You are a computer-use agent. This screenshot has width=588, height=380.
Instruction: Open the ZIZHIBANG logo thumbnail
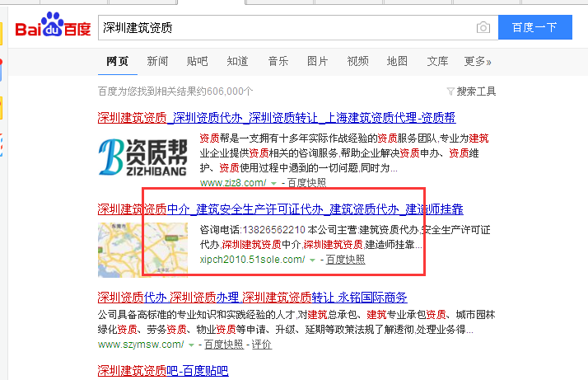pyautogui.click(x=142, y=155)
